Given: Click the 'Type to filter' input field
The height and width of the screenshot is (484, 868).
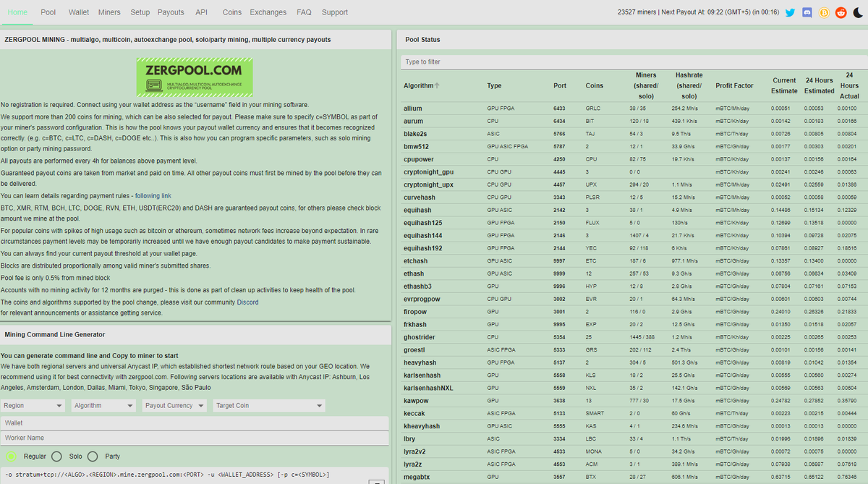Looking at the screenshot, I should [635, 61].
